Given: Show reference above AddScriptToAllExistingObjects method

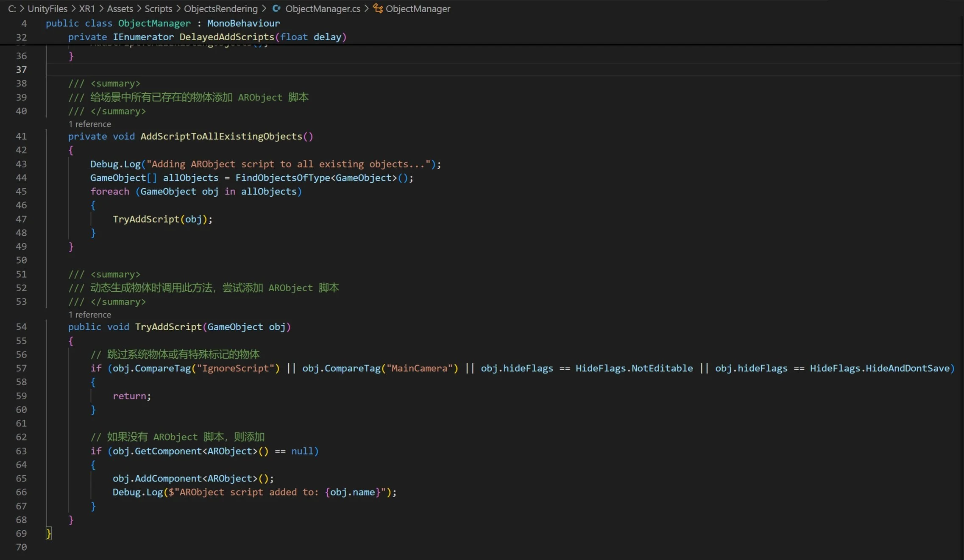Looking at the screenshot, I should (x=90, y=124).
